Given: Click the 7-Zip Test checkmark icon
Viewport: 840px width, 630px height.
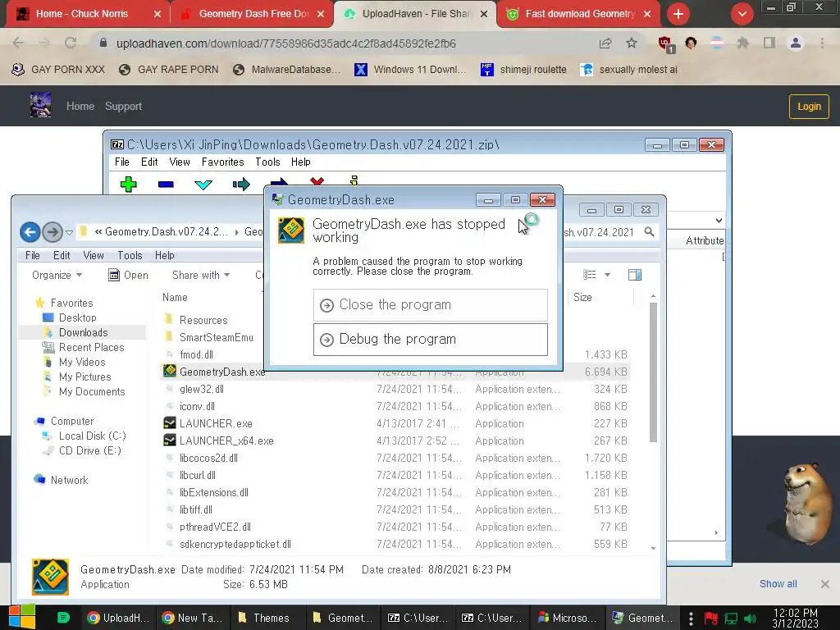Looking at the screenshot, I should click(203, 185).
